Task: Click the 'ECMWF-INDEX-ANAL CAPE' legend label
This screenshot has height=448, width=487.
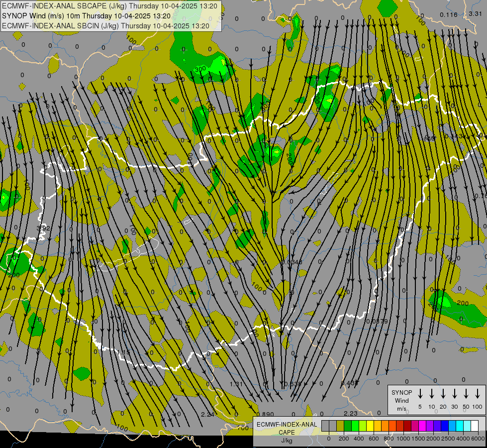Action: (287, 428)
